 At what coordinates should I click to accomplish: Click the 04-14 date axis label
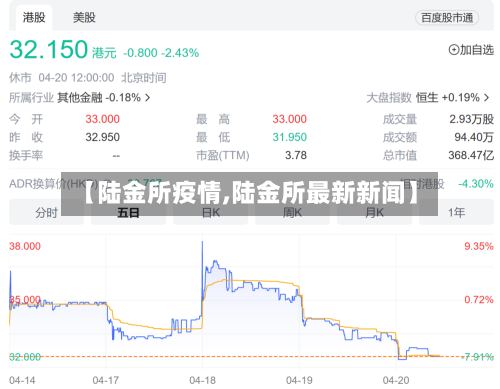pyautogui.click(x=22, y=380)
